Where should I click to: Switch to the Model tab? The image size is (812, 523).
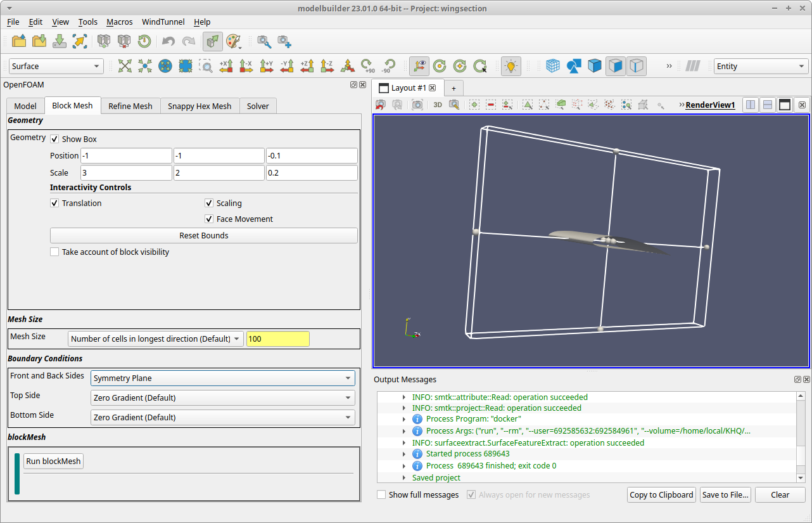[25, 106]
